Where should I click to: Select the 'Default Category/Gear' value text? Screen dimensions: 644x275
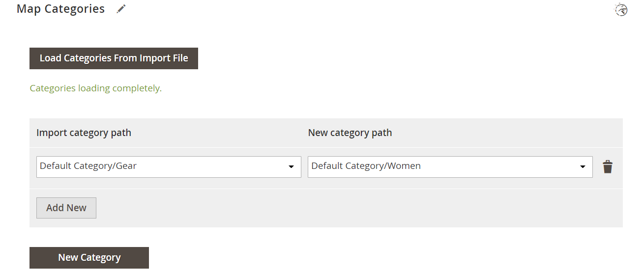pyautogui.click(x=88, y=166)
